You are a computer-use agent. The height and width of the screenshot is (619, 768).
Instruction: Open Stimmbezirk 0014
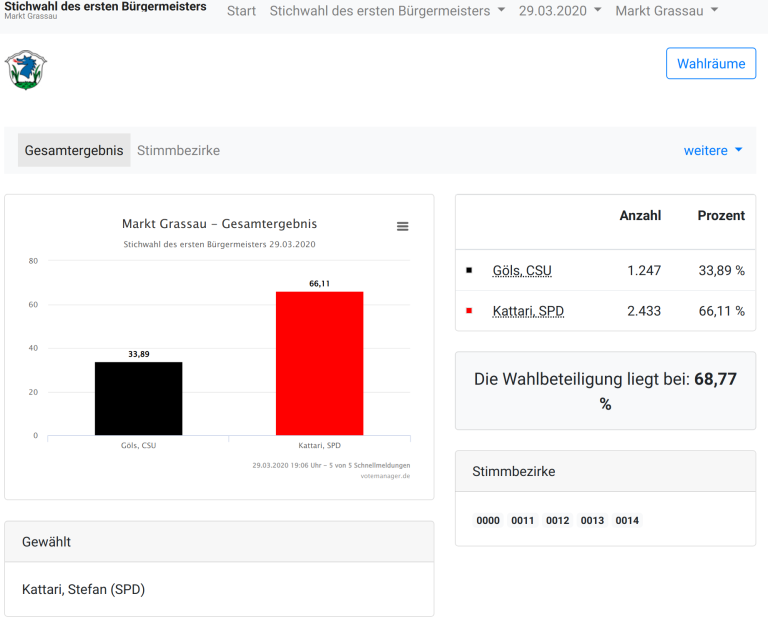click(627, 521)
